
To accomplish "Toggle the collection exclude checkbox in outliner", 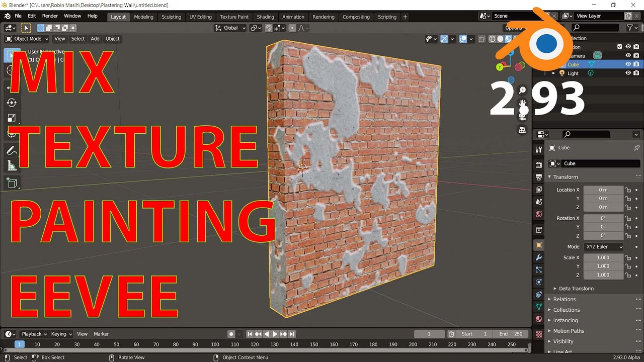I will coord(620,47).
